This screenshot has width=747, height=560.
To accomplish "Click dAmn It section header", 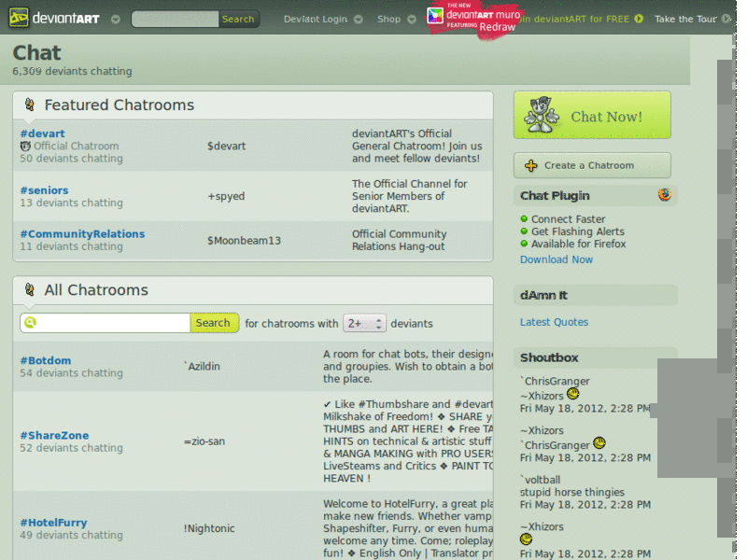I will (x=595, y=295).
